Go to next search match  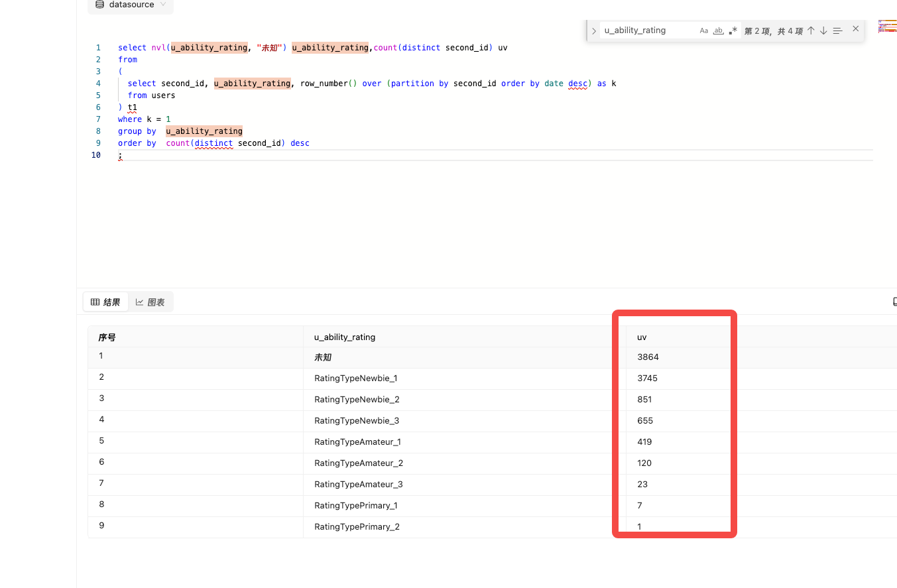point(823,30)
